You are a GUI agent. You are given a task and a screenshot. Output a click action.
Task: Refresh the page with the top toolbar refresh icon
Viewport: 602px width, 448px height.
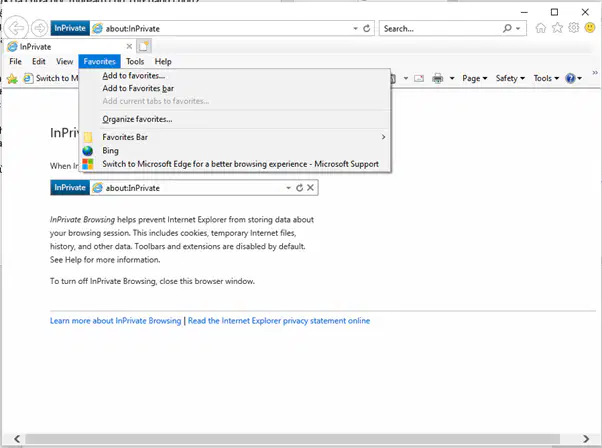tap(367, 28)
